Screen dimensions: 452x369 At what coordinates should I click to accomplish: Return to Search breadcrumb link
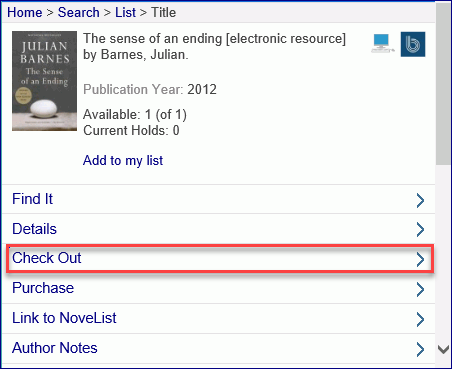(79, 13)
